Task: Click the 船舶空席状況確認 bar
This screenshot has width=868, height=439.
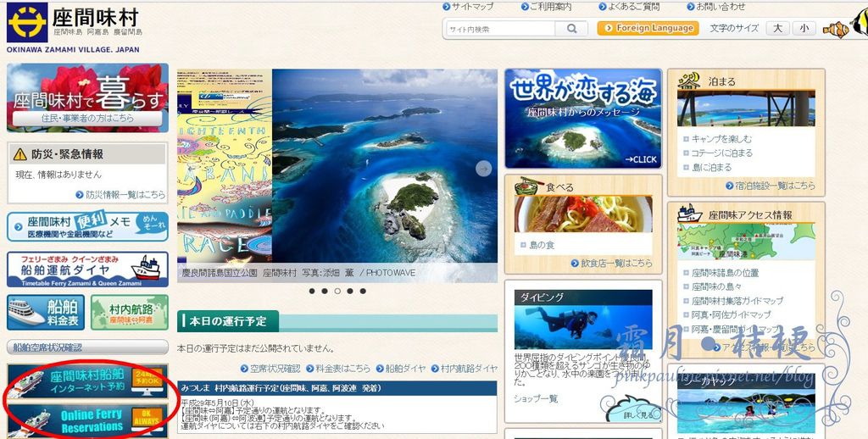Action: pyautogui.click(x=87, y=347)
